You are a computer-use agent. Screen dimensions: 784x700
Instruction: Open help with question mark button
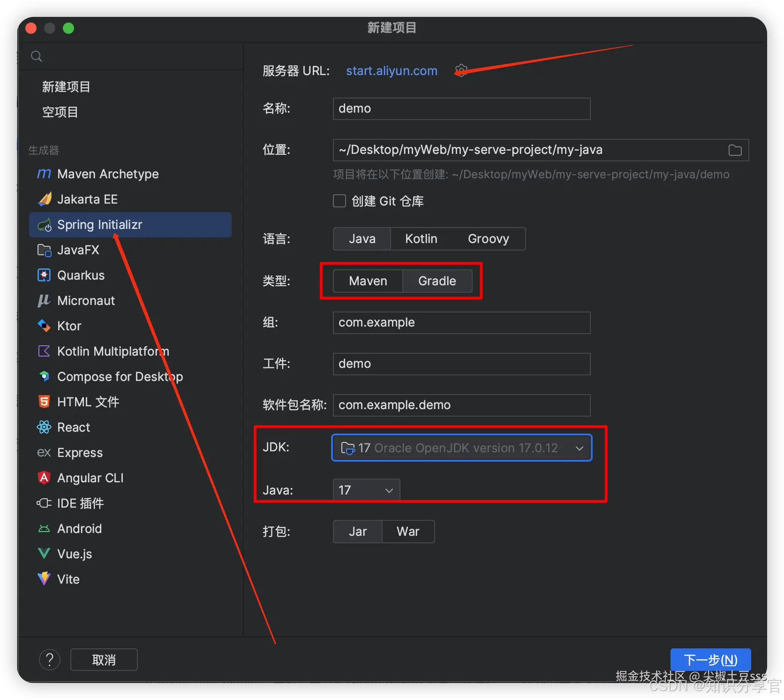pos(50,660)
